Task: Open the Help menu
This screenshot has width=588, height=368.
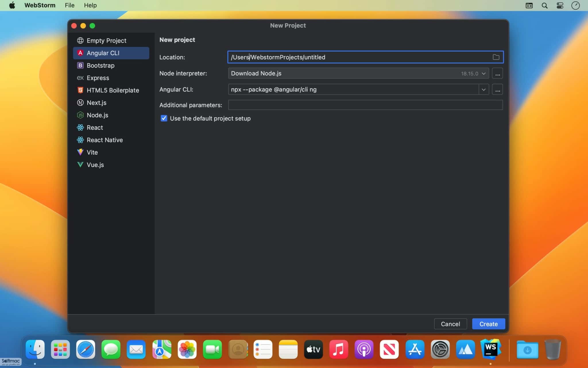Action: tap(90, 5)
